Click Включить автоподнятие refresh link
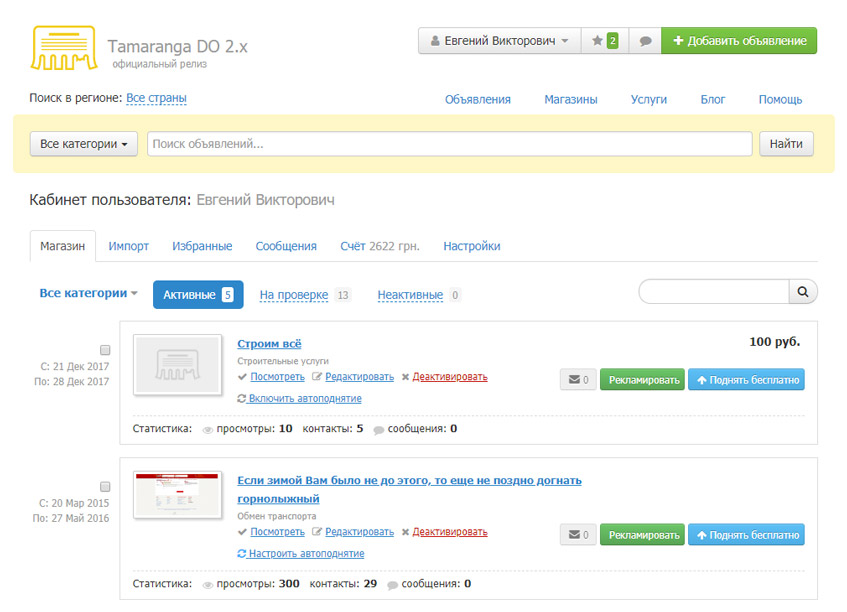The width and height of the screenshot is (847, 612). click(300, 399)
